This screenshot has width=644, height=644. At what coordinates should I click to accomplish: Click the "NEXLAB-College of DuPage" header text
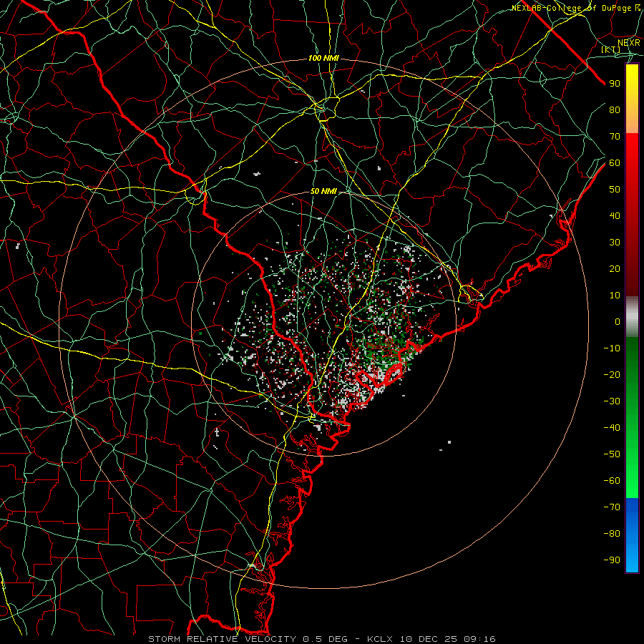coord(571,8)
